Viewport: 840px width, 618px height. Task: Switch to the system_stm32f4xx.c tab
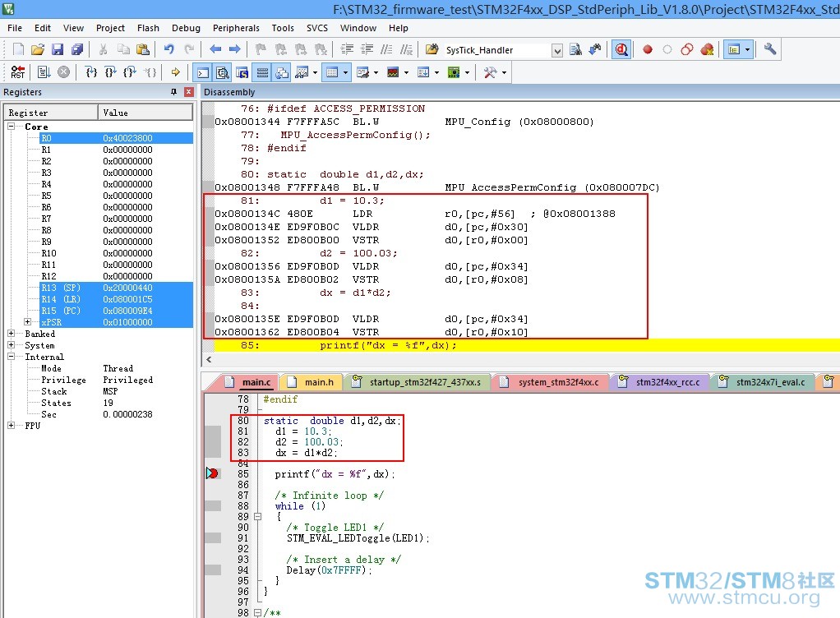551,382
